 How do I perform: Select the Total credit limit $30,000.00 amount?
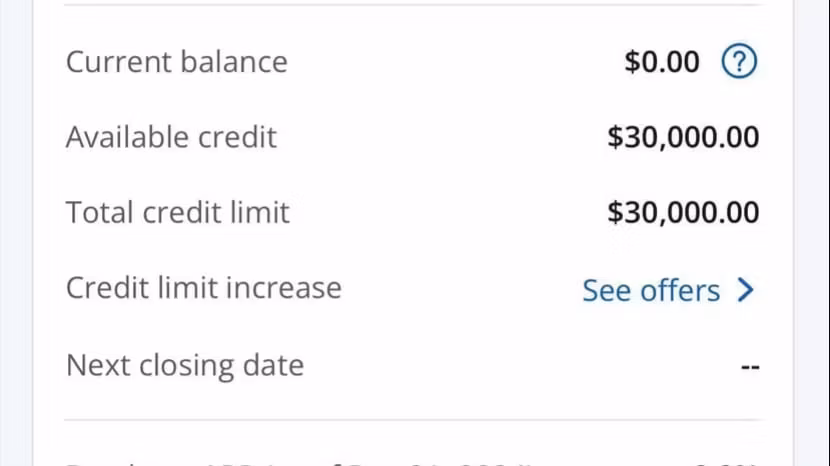tap(683, 212)
